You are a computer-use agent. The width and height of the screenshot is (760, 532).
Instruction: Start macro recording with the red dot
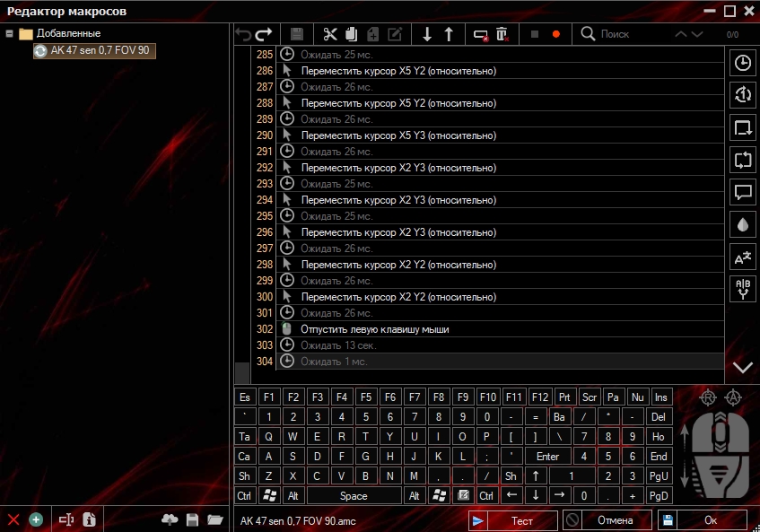556,34
